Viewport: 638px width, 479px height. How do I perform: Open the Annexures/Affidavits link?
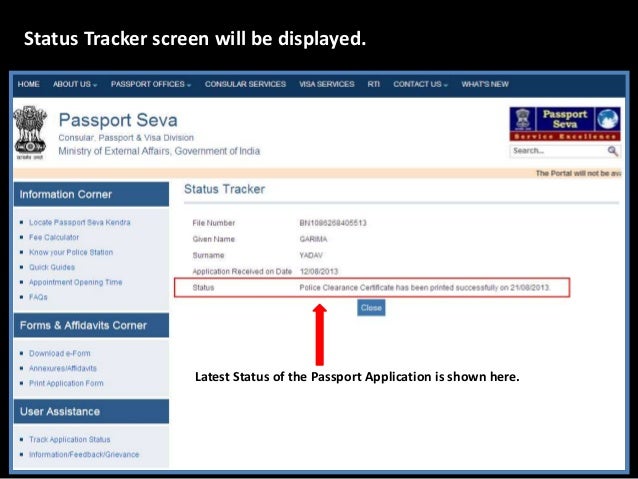point(63,368)
